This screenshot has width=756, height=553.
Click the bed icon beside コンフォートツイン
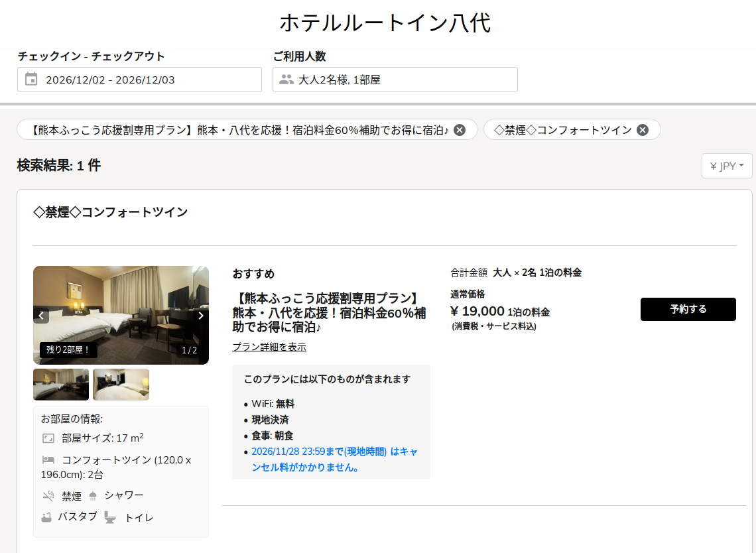48,460
